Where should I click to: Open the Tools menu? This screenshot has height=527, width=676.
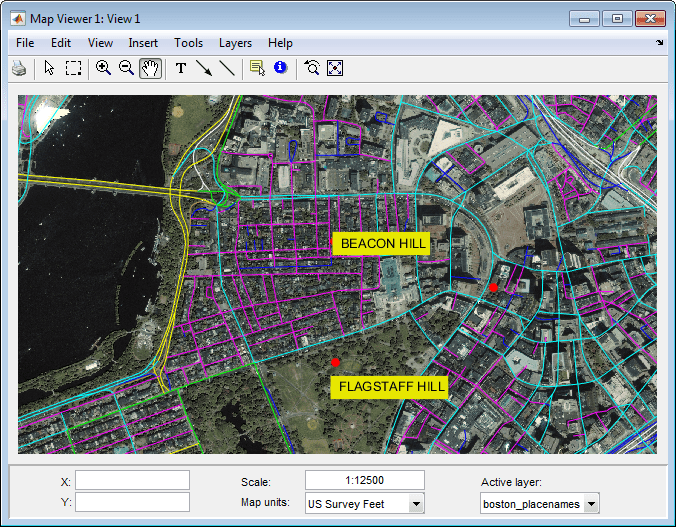(188, 43)
